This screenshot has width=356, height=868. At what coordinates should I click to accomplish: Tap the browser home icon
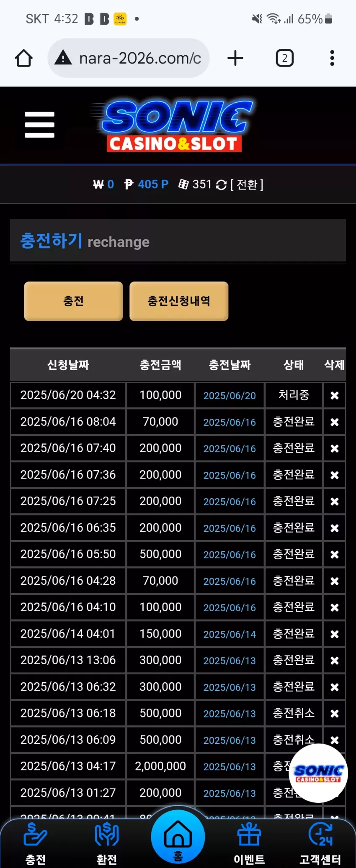tap(23, 58)
